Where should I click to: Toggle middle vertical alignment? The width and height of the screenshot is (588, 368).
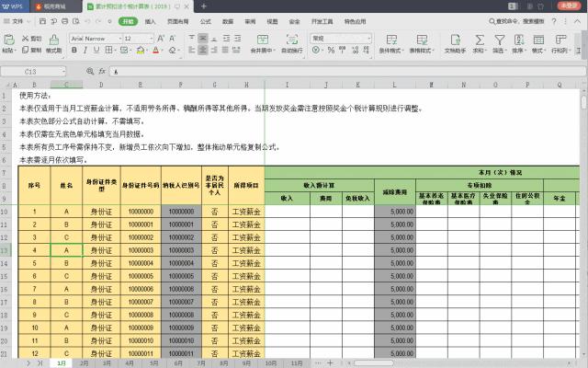203,38
